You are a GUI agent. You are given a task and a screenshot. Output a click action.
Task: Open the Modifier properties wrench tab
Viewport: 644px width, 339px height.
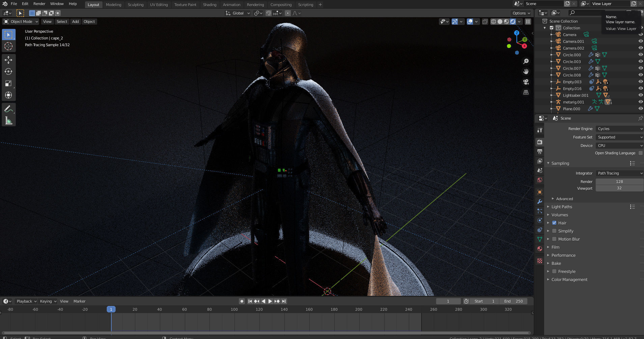click(x=540, y=202)
